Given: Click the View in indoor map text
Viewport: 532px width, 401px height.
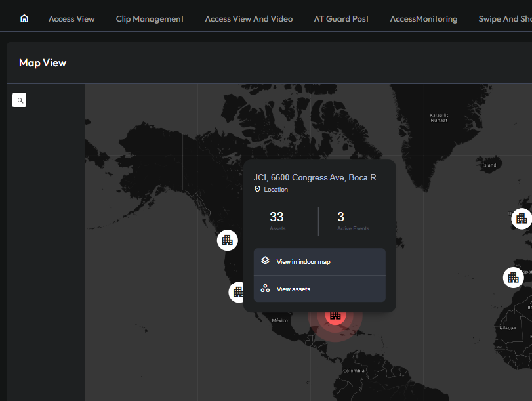Looking at the screenshot, I should [x=303, y=261].
